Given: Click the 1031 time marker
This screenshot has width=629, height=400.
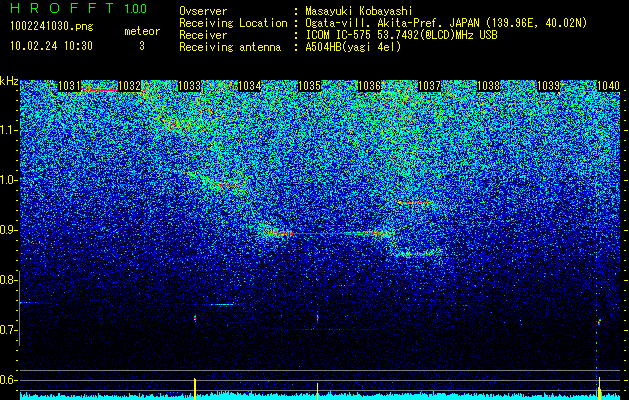Looking at the screenshot, I should click(x=69, y=86).
